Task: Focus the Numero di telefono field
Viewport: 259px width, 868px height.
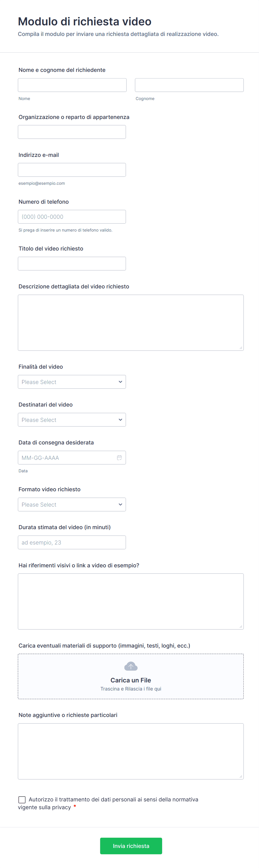Action: [x=72, y=217]
